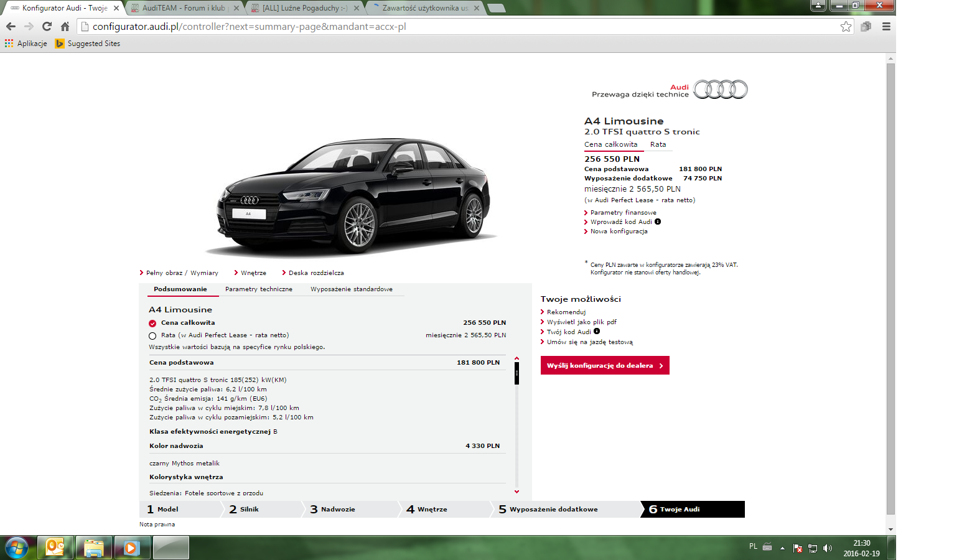Click the summary list scrollbar thumb
Screen dimensions: 972x560
(x=516, y=373)
